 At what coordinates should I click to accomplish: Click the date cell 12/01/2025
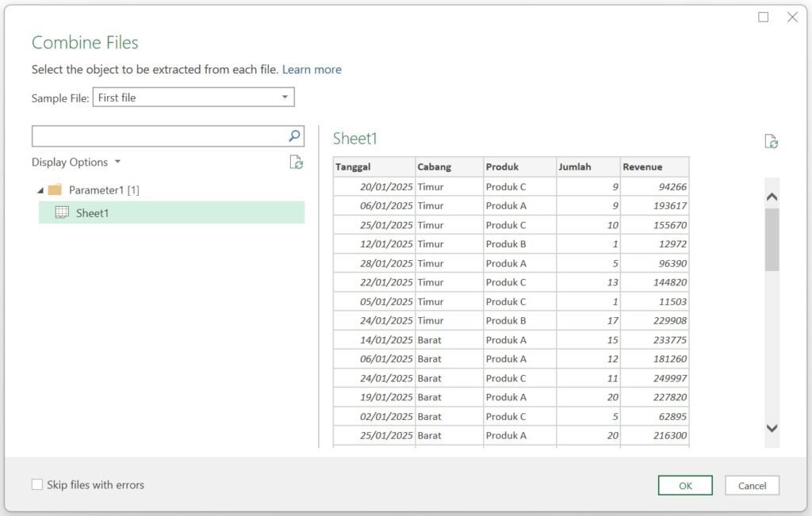(x=374, y=244)
